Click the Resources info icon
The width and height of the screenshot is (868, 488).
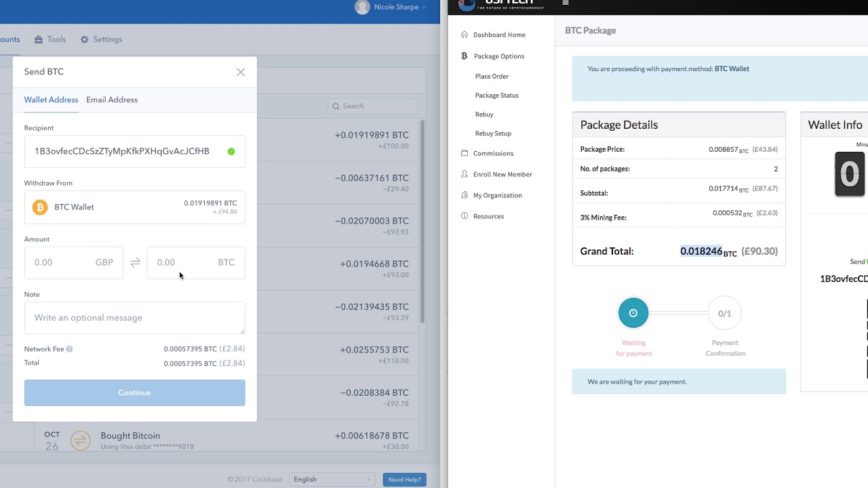(465, 216)
